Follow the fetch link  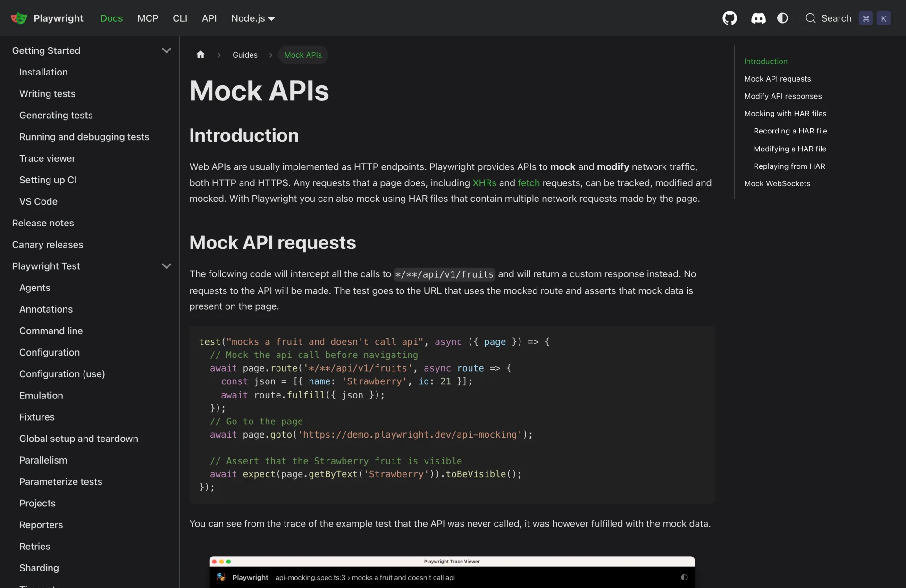(528, 183)
